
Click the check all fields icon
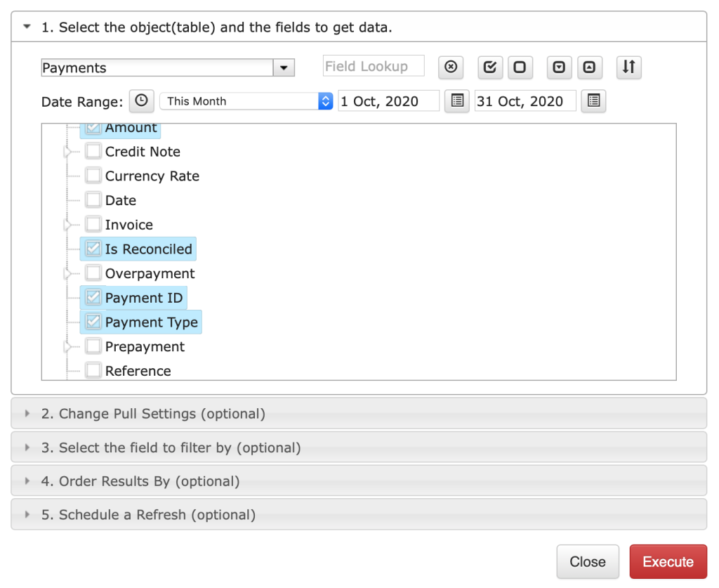(490, 67)
